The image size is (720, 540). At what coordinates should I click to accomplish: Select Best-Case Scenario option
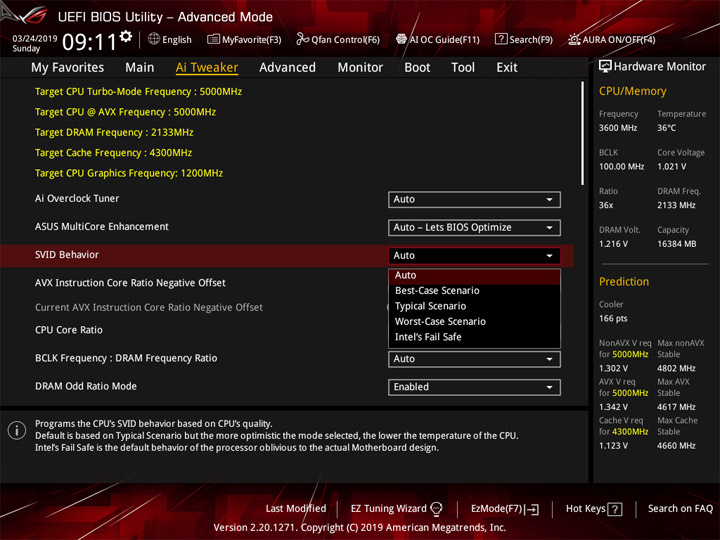[x=474, y=291]
